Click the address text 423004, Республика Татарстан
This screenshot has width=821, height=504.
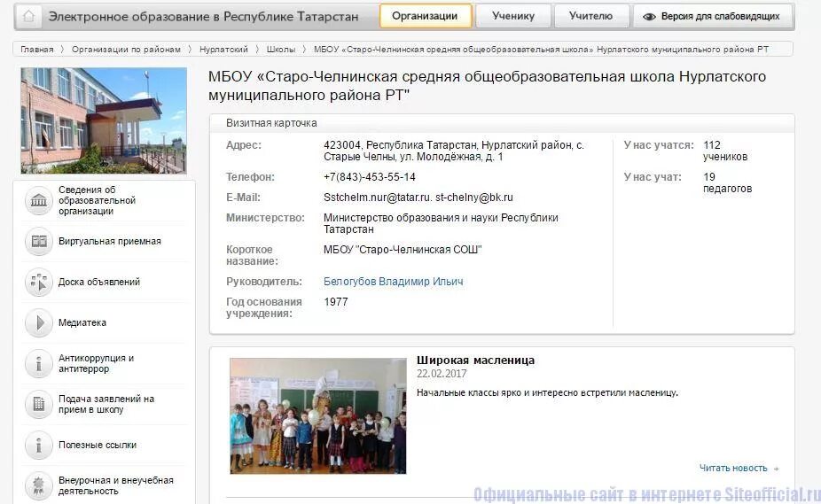click(453, 151)
